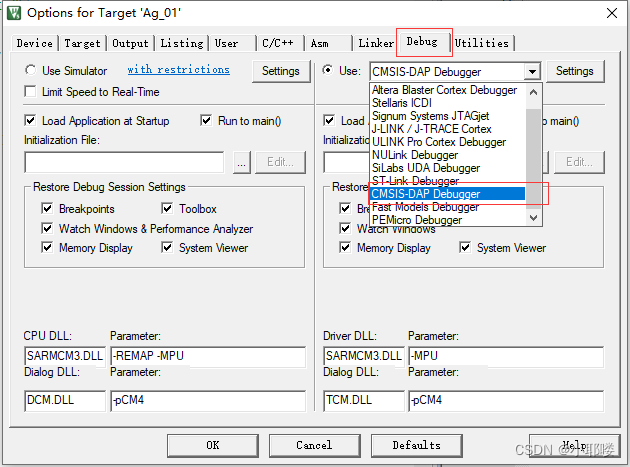Click the CPU DLL field SARMCM3.DLL
630x467 pixels.
pos(65,356)
